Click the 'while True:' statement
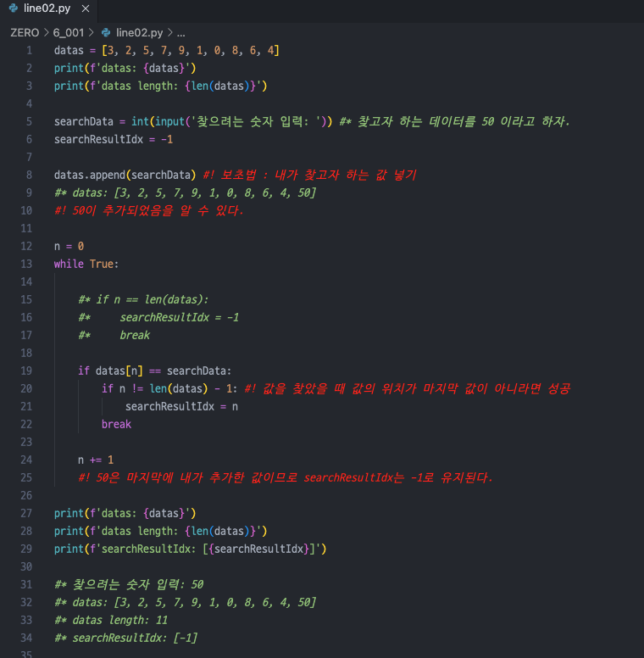Screen dimensions: 644x658 pyautogui.click(x=86, y=264)
